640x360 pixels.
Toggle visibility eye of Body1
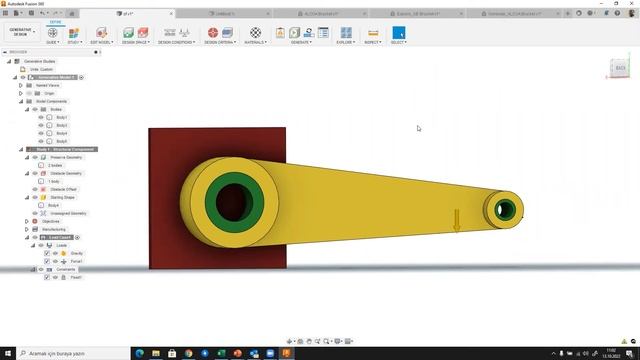pyautogui.click(x=41, y=117)
